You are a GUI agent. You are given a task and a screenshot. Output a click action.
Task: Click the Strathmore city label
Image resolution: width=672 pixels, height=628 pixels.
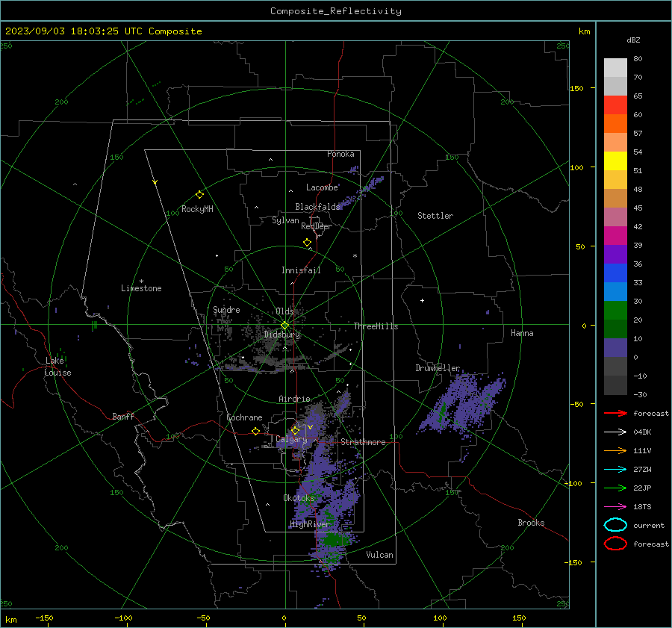[363, 442]
